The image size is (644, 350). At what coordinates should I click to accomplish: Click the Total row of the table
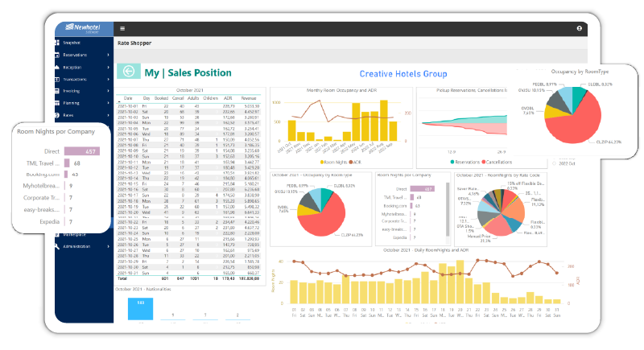tap(188, 278)
